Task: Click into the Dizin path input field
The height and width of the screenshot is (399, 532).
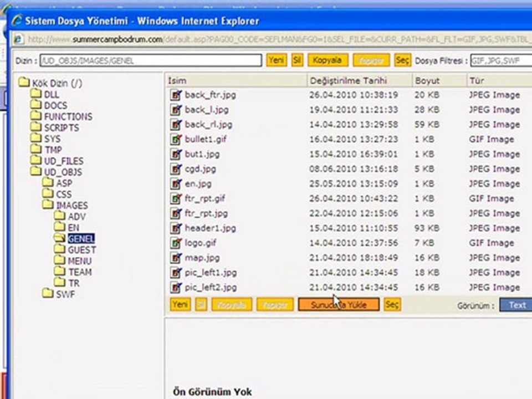Action: pos(151,60)
